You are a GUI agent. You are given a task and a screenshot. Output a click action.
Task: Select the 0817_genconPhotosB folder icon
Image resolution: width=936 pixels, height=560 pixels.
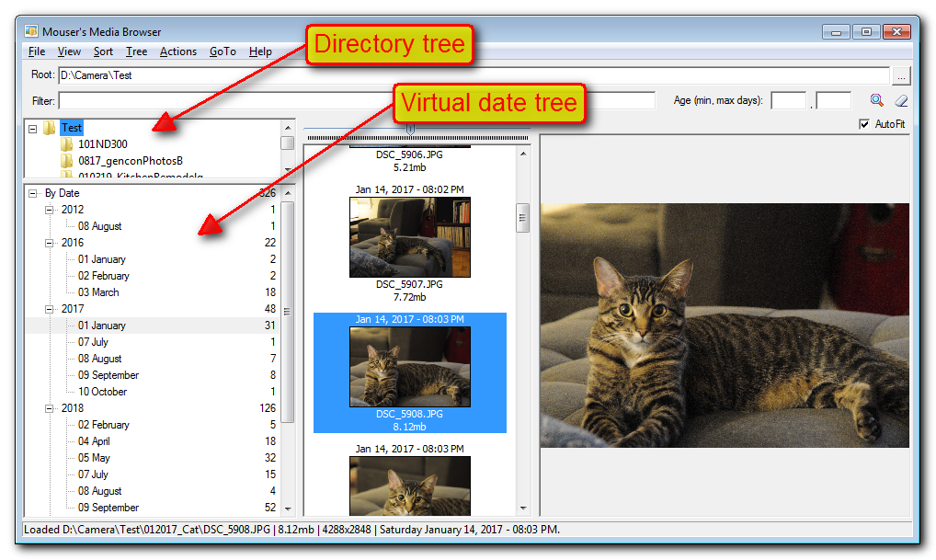click(x=66, y=161)
